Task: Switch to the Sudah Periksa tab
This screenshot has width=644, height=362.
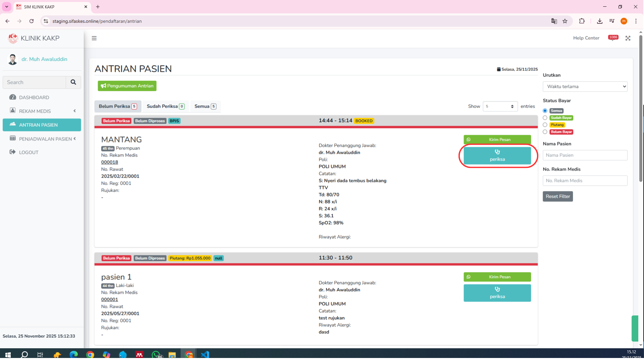Action: (x=165, y=106)
